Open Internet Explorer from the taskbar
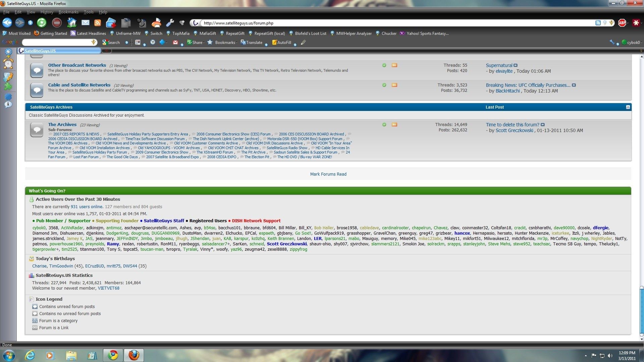The image size is (644, 362). click(30, 355)
